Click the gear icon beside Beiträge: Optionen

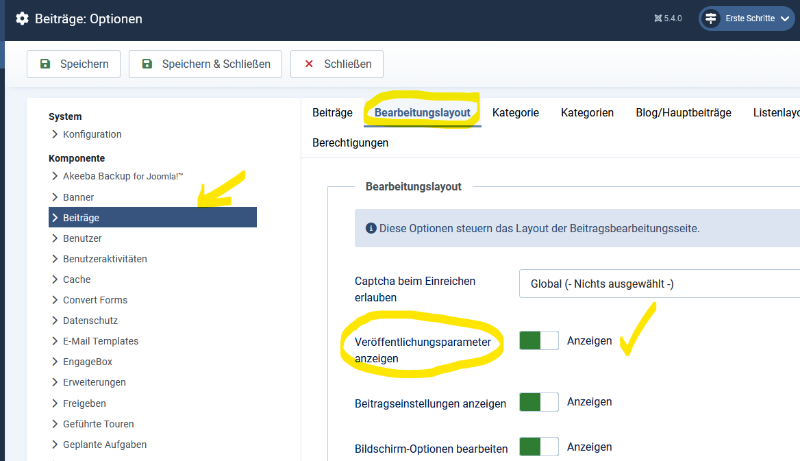(x=22, y=19)
